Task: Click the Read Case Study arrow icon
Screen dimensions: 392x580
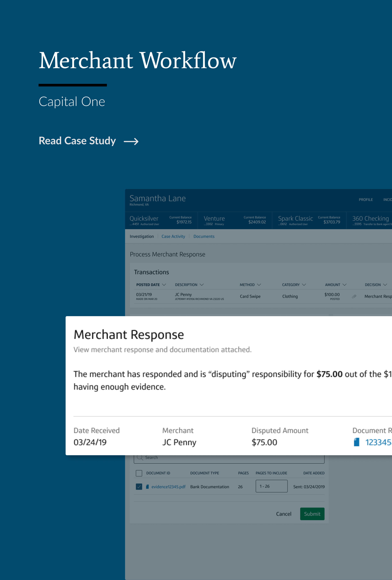Action: click(x=131, y=141)
